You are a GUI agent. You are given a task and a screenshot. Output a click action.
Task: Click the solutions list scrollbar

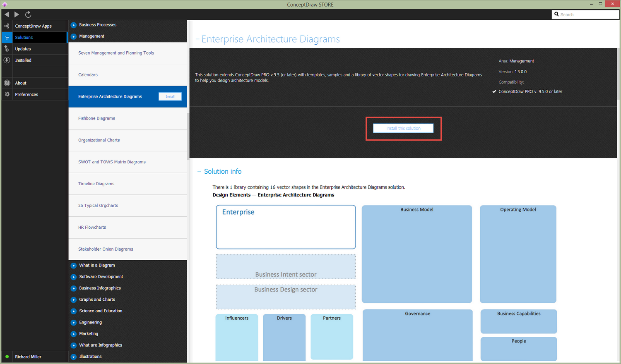188,136
